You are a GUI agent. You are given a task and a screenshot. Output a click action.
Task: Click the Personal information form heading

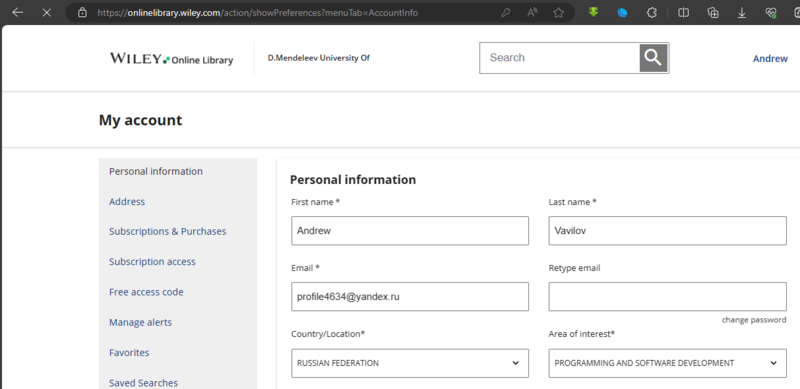pos(353,180)
